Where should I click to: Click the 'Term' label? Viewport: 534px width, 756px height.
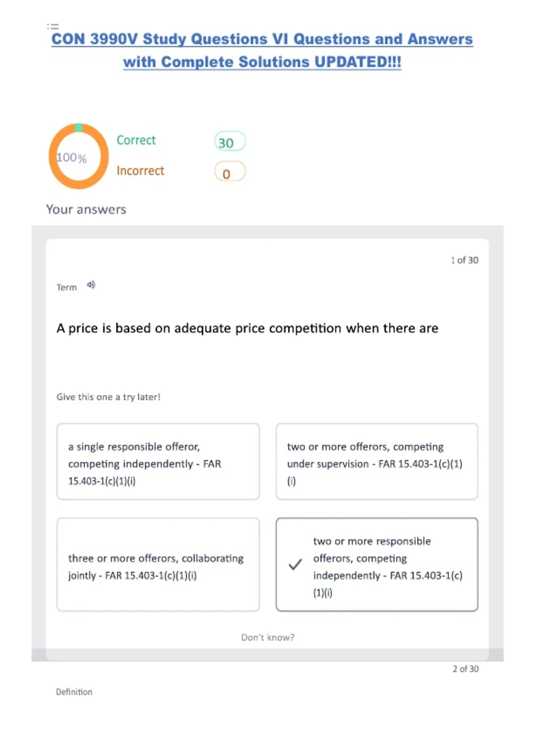click(67, 287)
